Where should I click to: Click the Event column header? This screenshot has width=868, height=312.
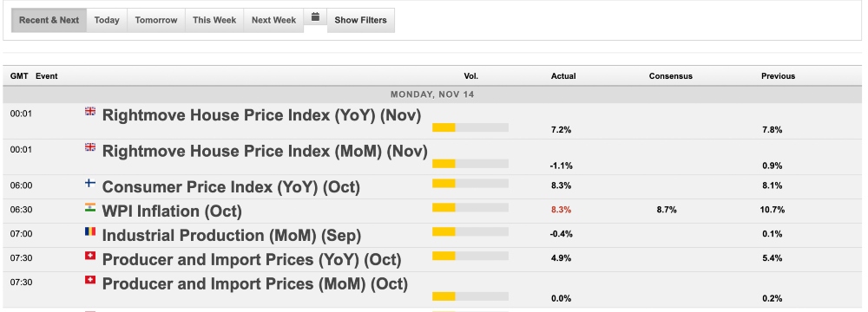(47, 76)
